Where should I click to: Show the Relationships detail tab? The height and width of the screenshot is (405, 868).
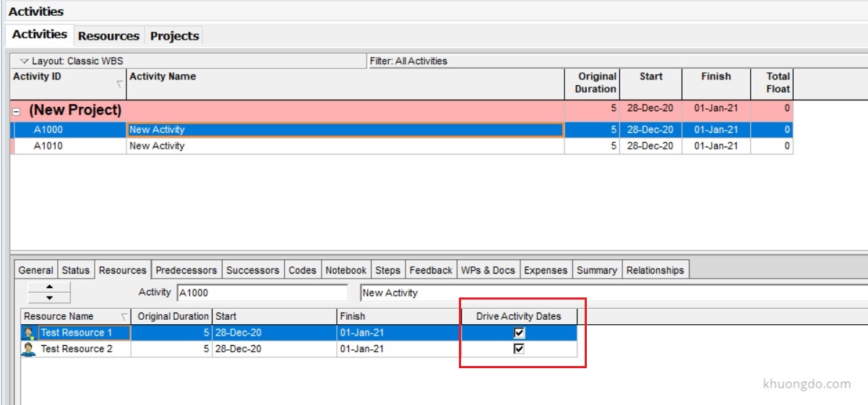(x=655, y=270)
